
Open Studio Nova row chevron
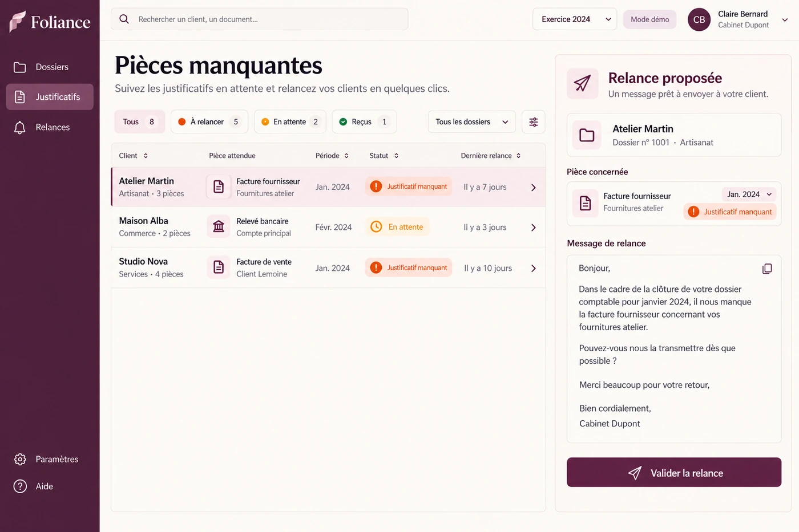[534, 268]
